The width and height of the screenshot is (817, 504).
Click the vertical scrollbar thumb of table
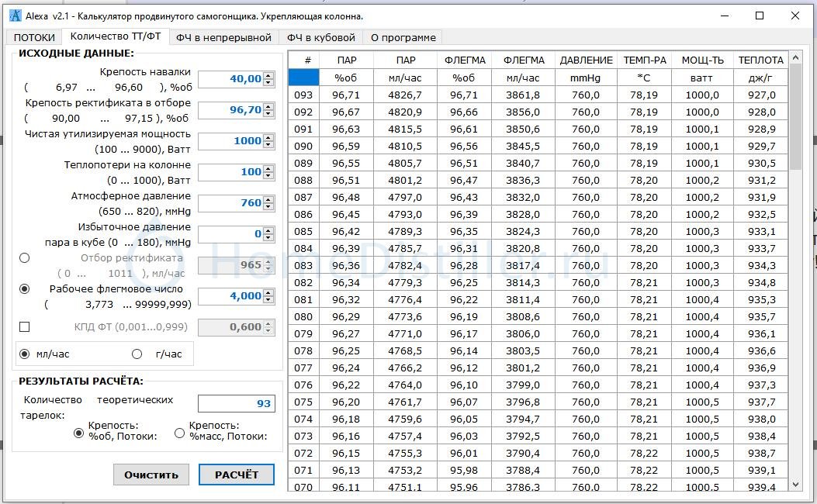tap(795, 117)
